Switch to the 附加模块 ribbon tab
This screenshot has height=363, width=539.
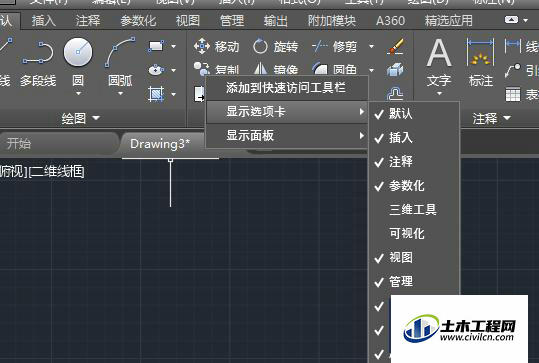331,21
